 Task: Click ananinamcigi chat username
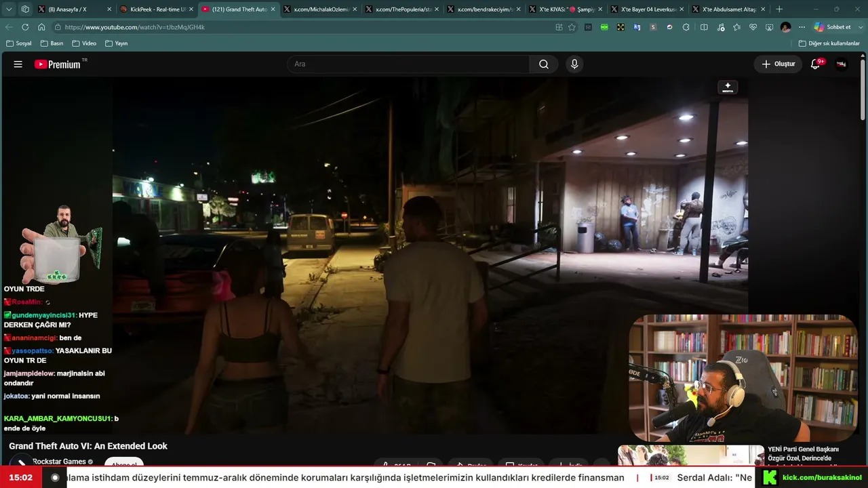coord(34,338)
